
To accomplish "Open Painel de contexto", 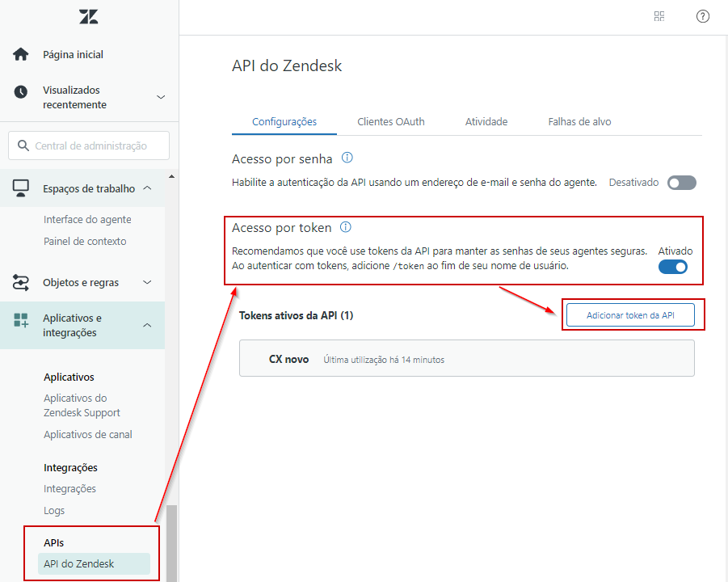I will 85,241.
